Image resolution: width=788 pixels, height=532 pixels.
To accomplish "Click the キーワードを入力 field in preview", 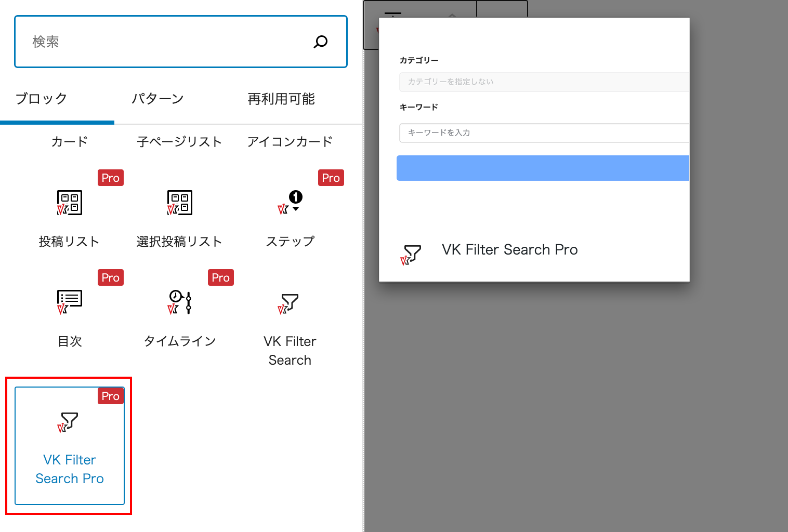I will pyautogui.click(x=544, y=132).
